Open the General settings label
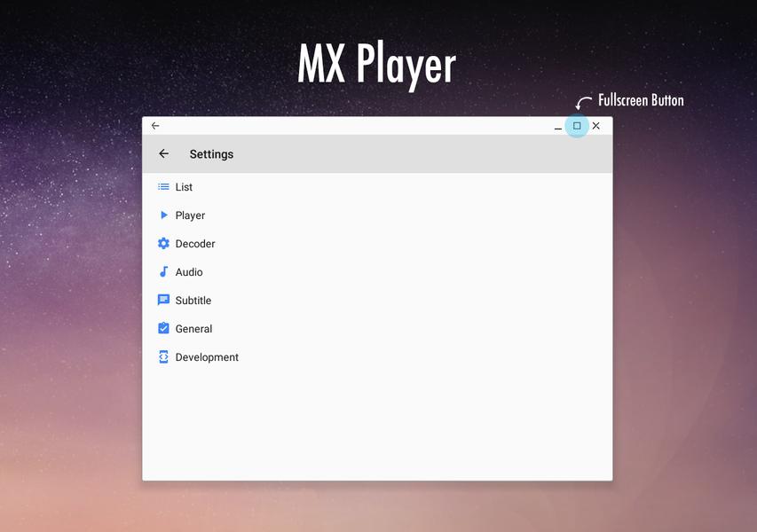The image size is (757, 532). 193,329
